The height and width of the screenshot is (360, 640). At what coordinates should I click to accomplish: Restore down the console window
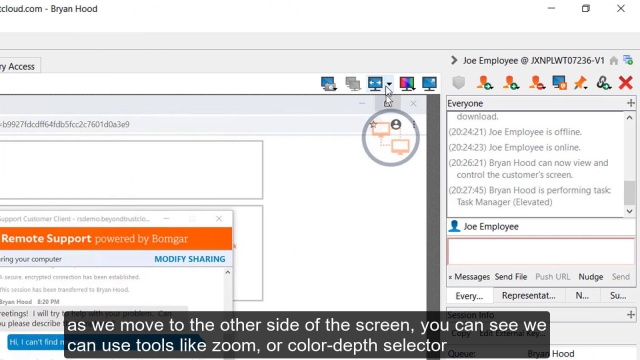(x=586, y=9)
